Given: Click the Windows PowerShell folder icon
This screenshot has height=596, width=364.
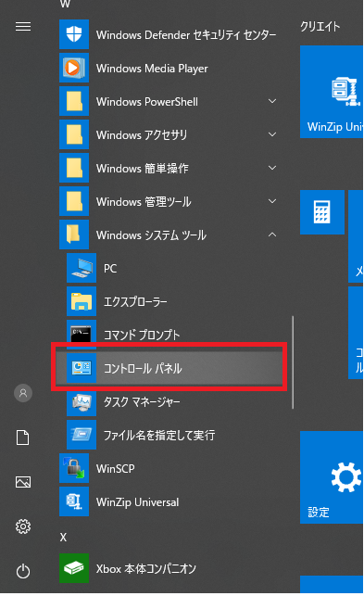Looking at the screenshot, I should (74, 101).
